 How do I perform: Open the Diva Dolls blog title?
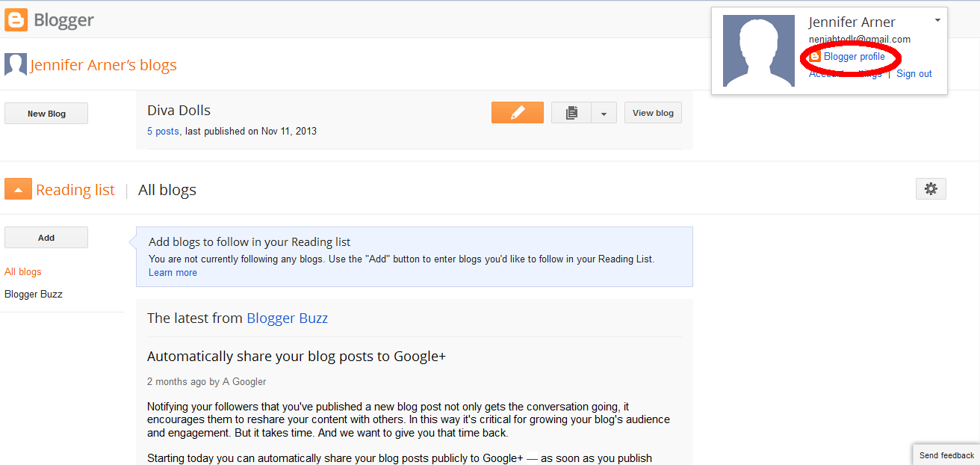point(179,110)
